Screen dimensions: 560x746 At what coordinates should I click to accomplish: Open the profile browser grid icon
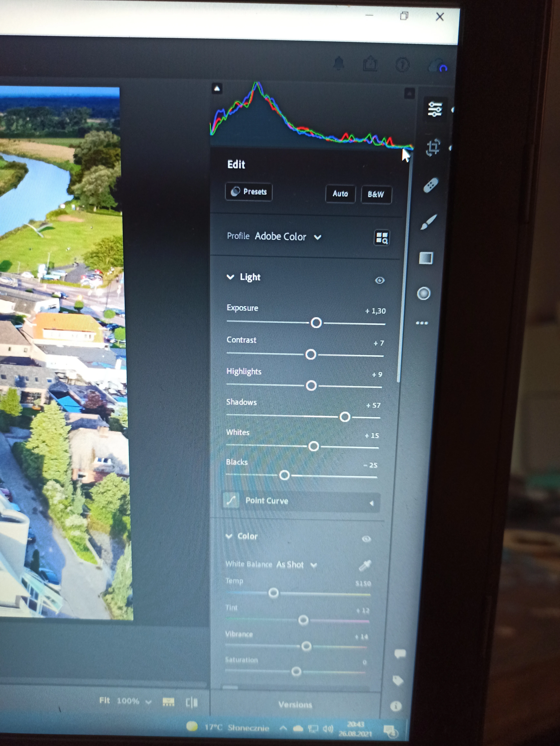tap(382, 238)
